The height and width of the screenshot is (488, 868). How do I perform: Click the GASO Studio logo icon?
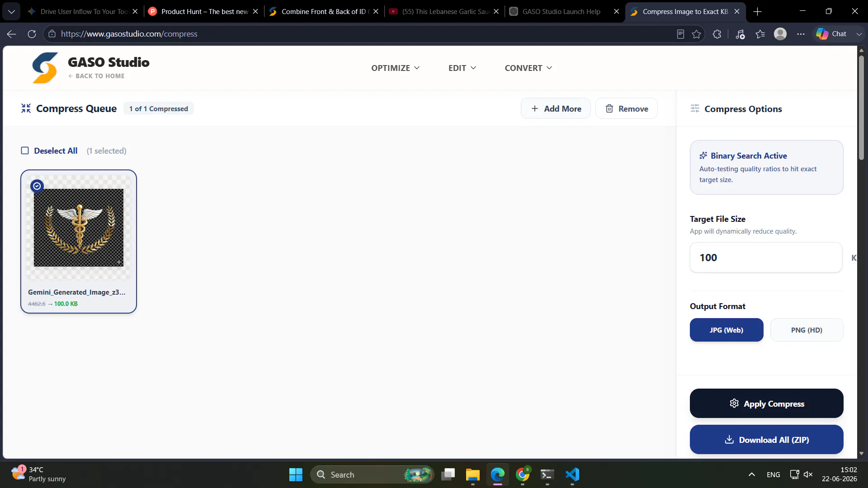click(x=45, y=68)
